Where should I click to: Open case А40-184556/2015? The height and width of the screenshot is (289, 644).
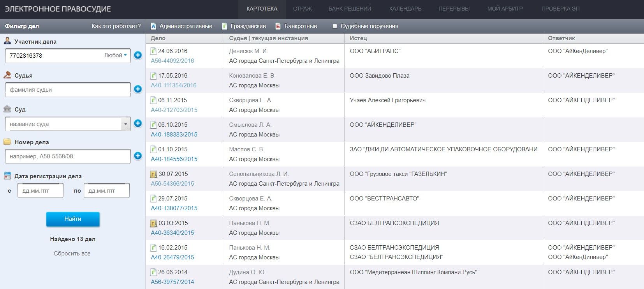pos(174,159)
